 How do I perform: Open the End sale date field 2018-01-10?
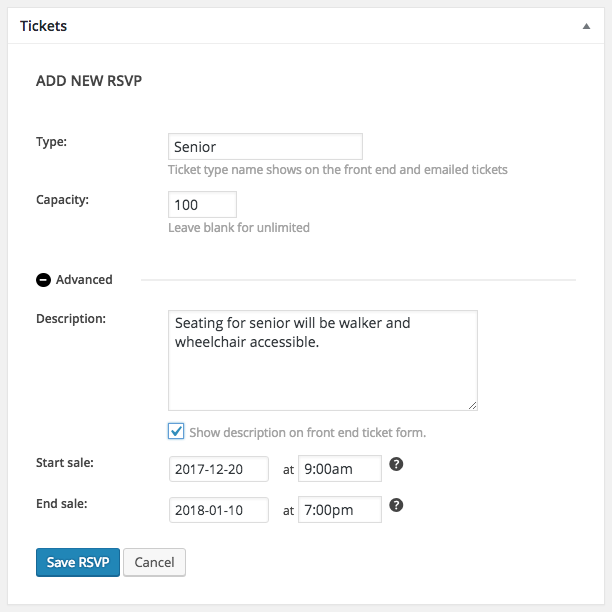point(219,509)
